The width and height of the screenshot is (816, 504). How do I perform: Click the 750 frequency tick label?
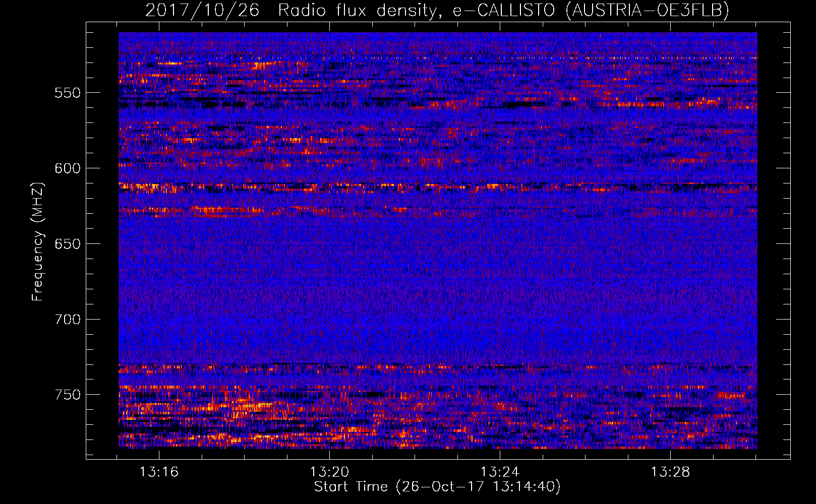[68, 395]
